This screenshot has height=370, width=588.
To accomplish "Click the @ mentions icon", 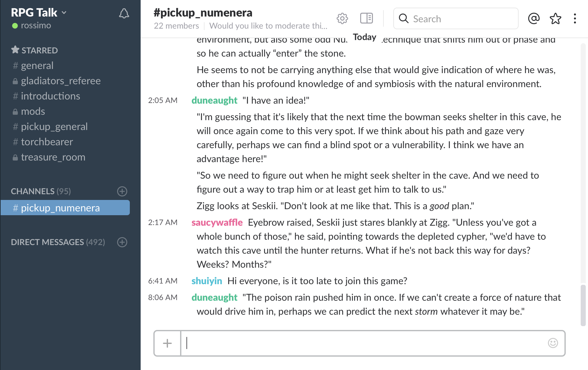I will [x=534, y=18].
